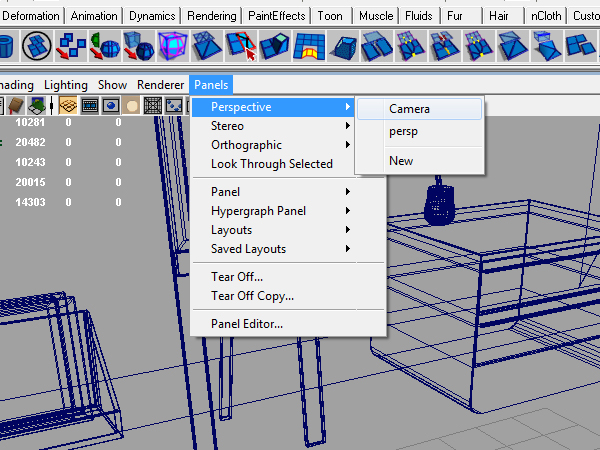The image size is (600, 450).
Task: Click the Smooth cube-to-sphere shelf icon
Action: click(139, 46)
